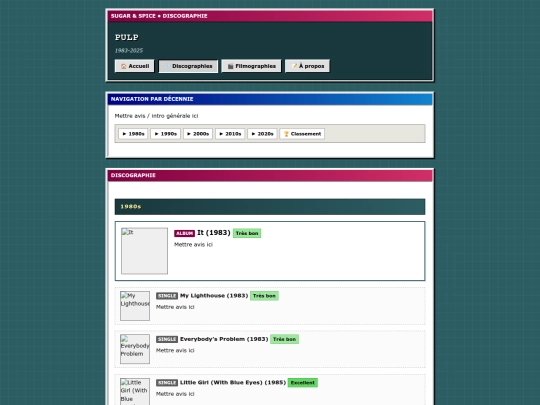Image resolution: width=540 pixels, height=405 pixels.
Task: Click the memo icon on À propos
Action: [294, 66]
